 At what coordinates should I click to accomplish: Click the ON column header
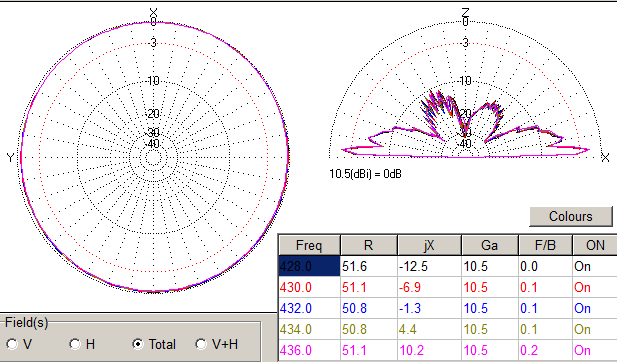tap(595, 246)
